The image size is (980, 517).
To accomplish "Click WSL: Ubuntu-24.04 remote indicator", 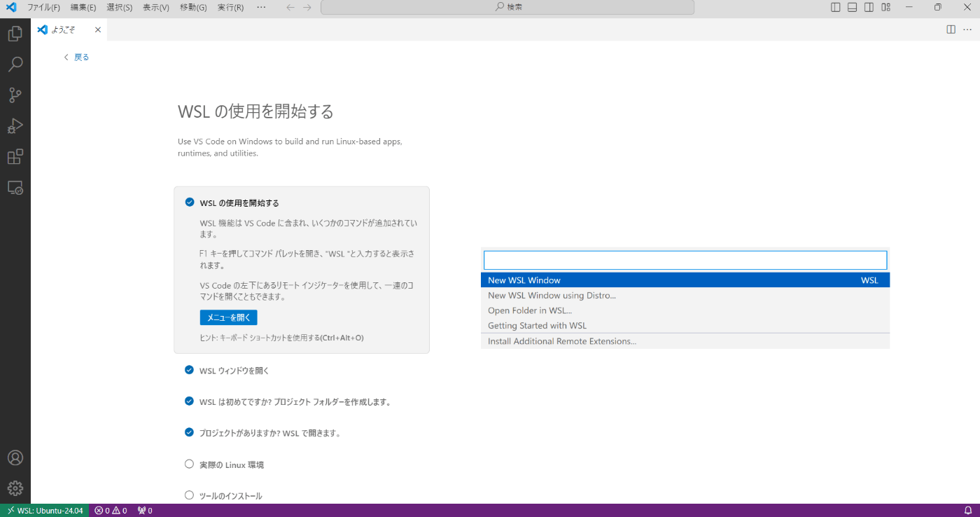I will point(45,511).
